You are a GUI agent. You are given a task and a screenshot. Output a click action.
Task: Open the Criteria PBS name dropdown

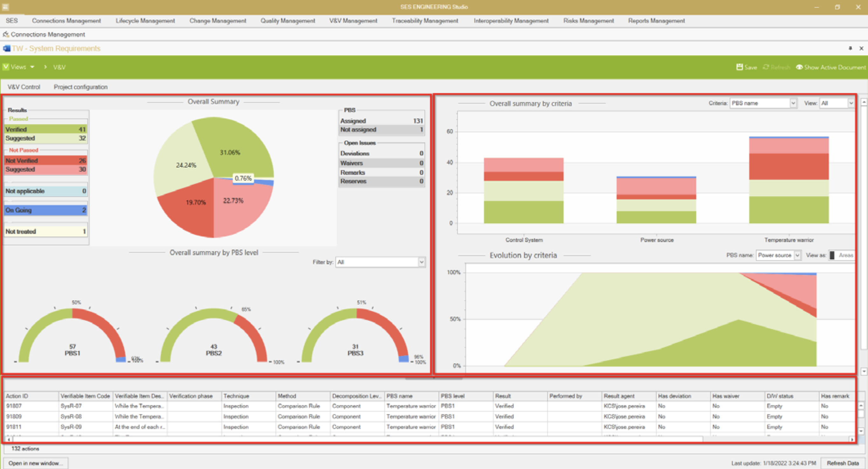click(x=793, y=103)
